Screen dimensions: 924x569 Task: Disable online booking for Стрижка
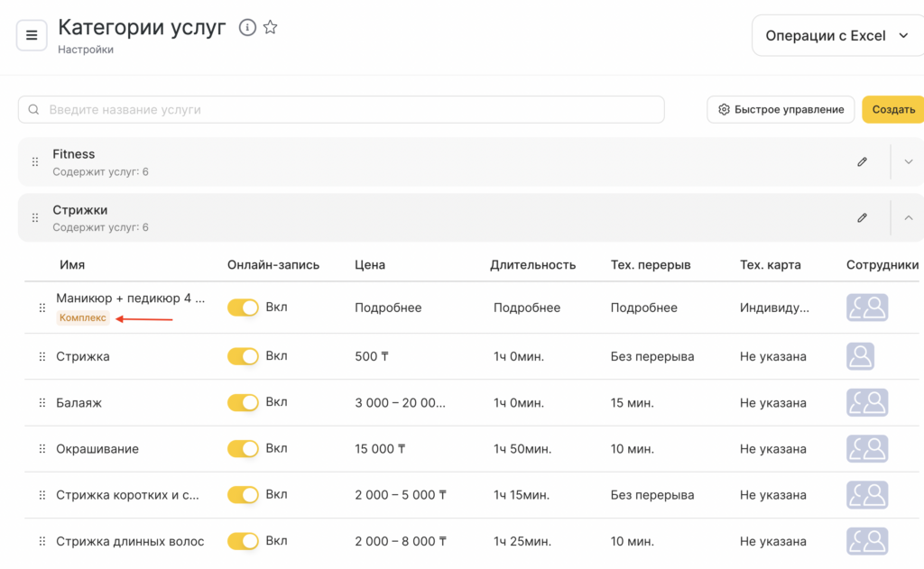(243, 357)
